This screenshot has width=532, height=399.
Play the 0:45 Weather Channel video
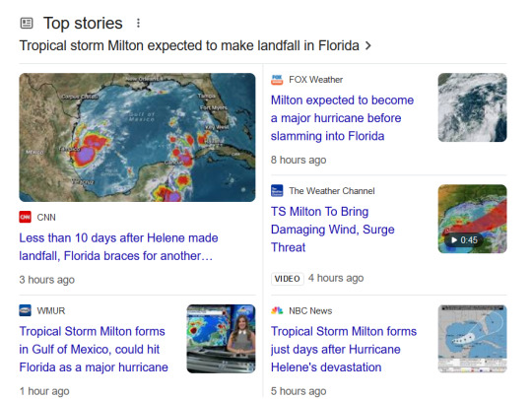pyautogui.click(x=472, y=219)
